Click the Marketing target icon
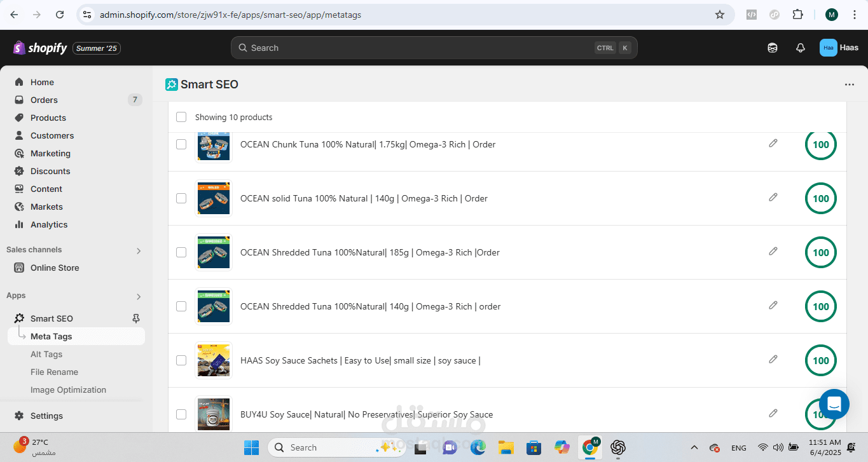868x462 pixels. [x=19, y=153]
